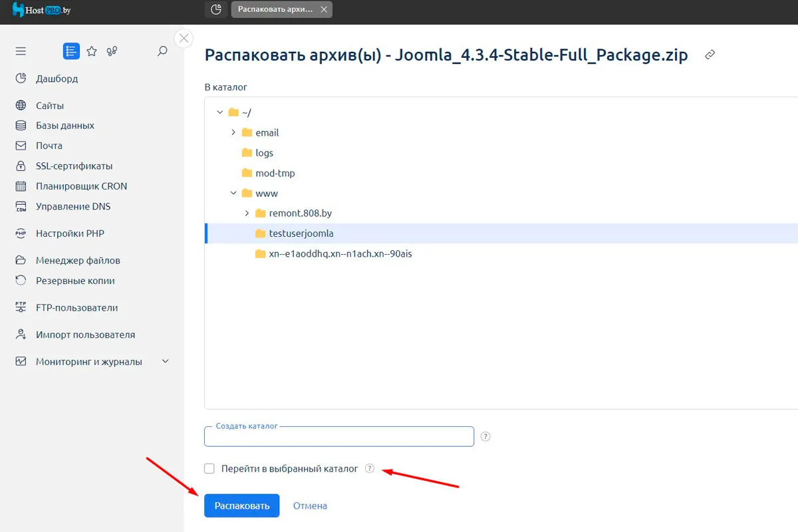Click the Резервные копии icon
The width and height of the screenshot is (798, 532).
[x=21, y=281]
